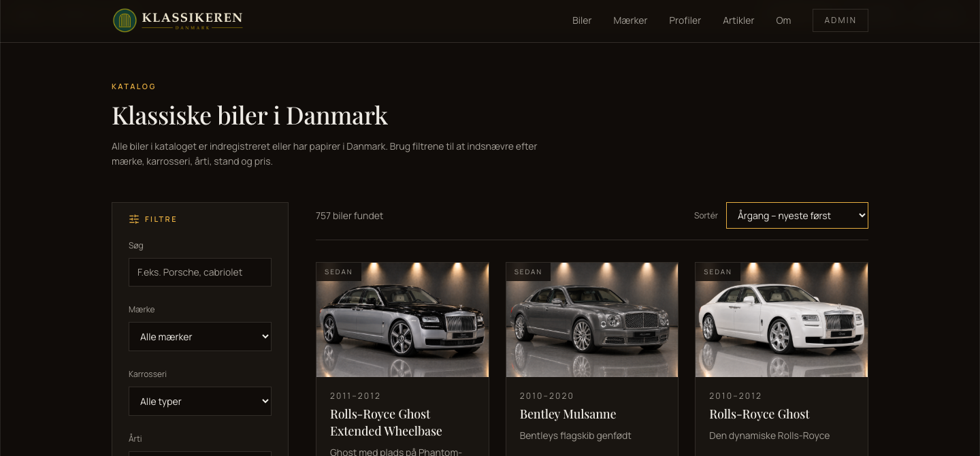The height and width of the screenshot is (456, 980).
Task: Click the Klassikeren Danmark wordmark
Action: click(x=192, y=20)
